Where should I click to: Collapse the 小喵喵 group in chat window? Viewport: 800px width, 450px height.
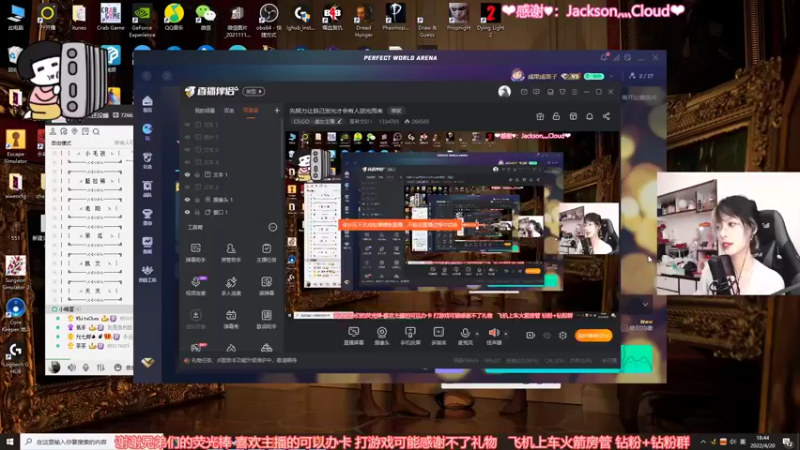click(x=55, y=309)
